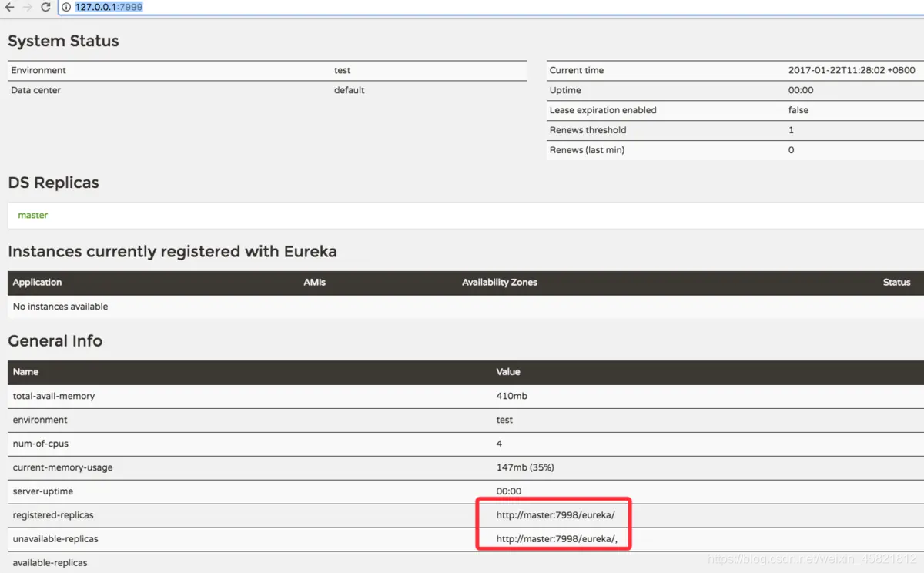Click the registered-replicas row name

(x=53, y=515)
